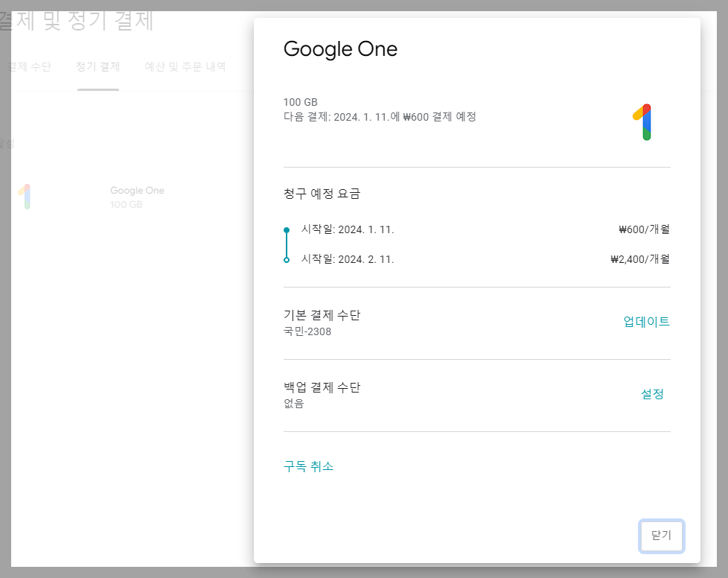Click the 국민-2308 card text
Image resolution: width=728 pixels, height=578 pixels.
pos(307,331)
